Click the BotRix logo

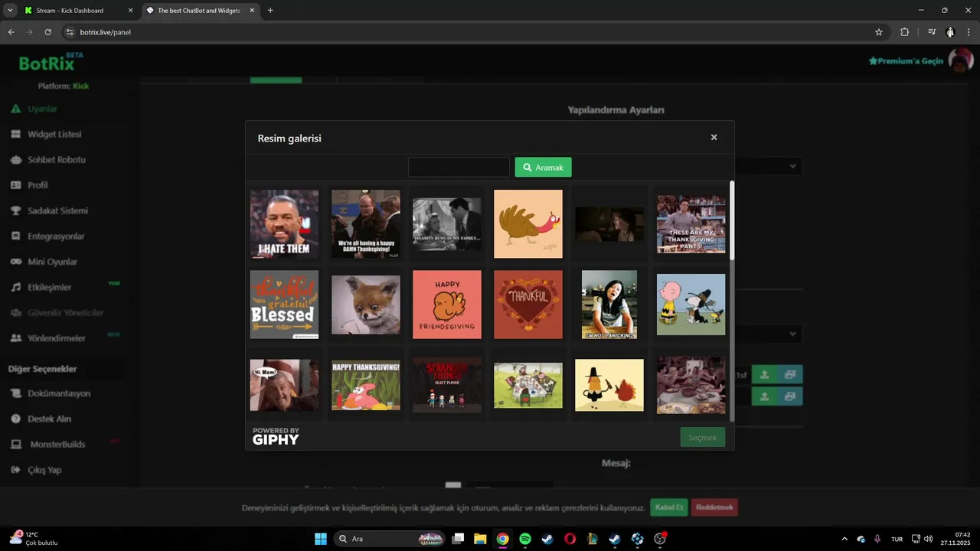tap(51, 62)
